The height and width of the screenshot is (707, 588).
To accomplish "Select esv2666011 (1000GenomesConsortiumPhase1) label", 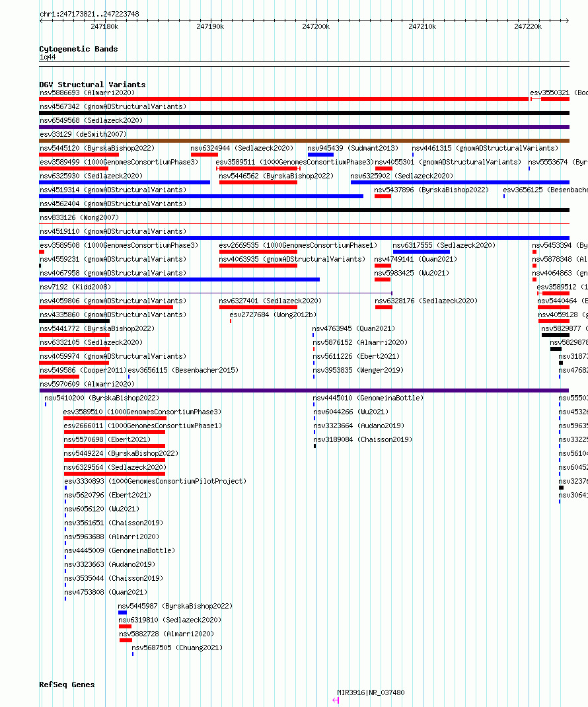I will [x=143, y=426].
